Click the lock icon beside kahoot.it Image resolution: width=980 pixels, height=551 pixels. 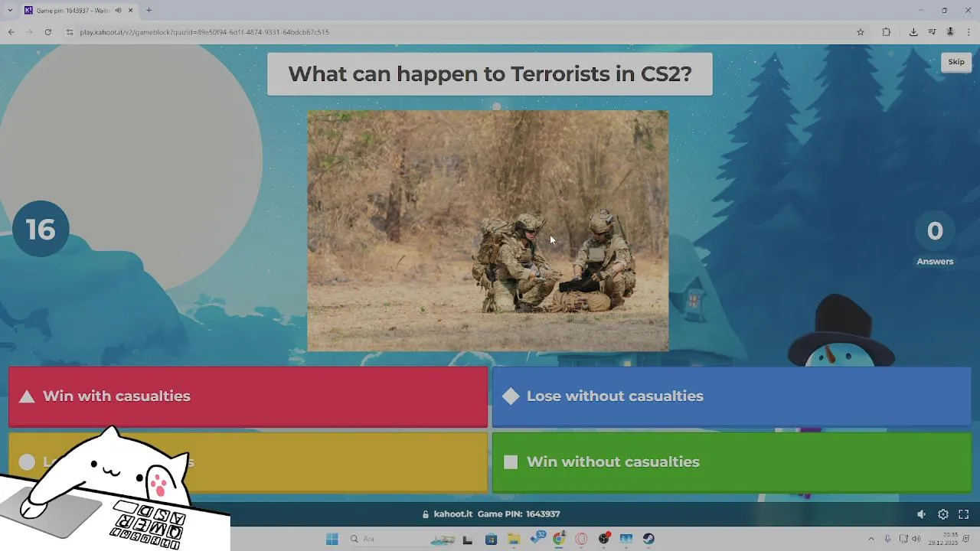click(x=426, y=514)
